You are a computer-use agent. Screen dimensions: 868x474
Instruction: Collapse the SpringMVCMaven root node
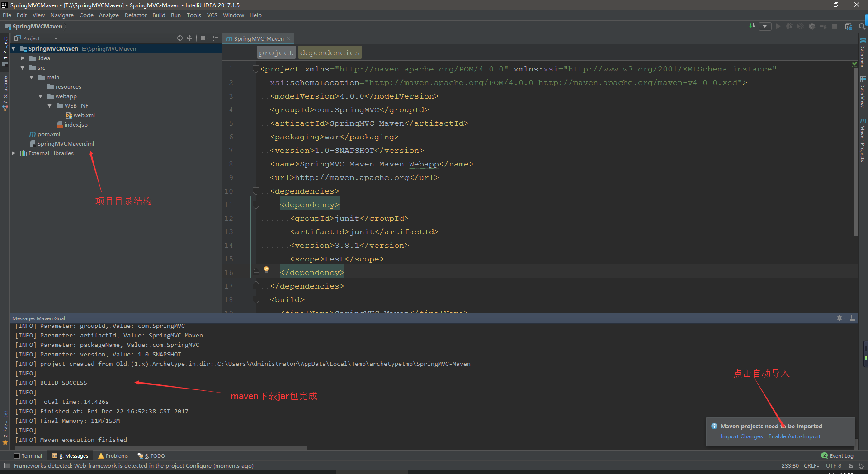(14, 49)
